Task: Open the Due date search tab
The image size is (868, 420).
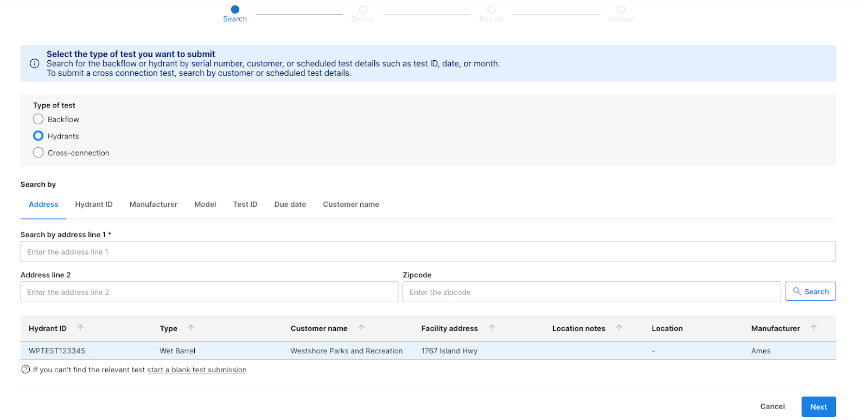Action: tap(290, 205)
